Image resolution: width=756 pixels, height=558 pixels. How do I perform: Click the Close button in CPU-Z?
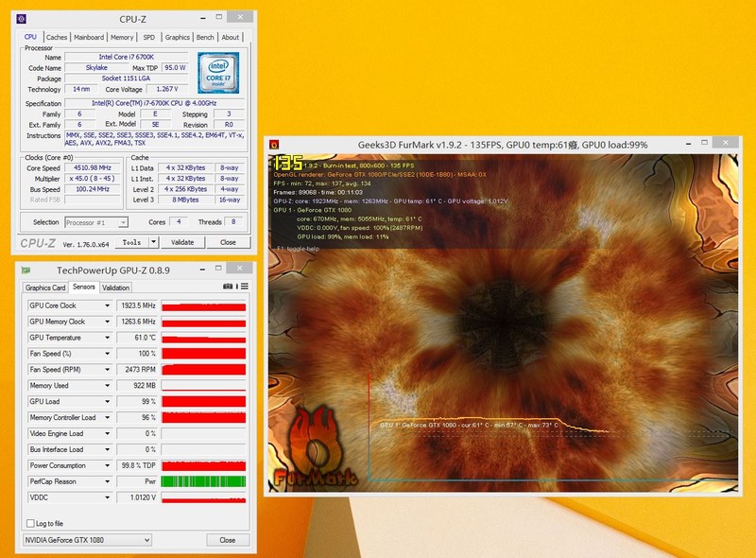[228, 242]
